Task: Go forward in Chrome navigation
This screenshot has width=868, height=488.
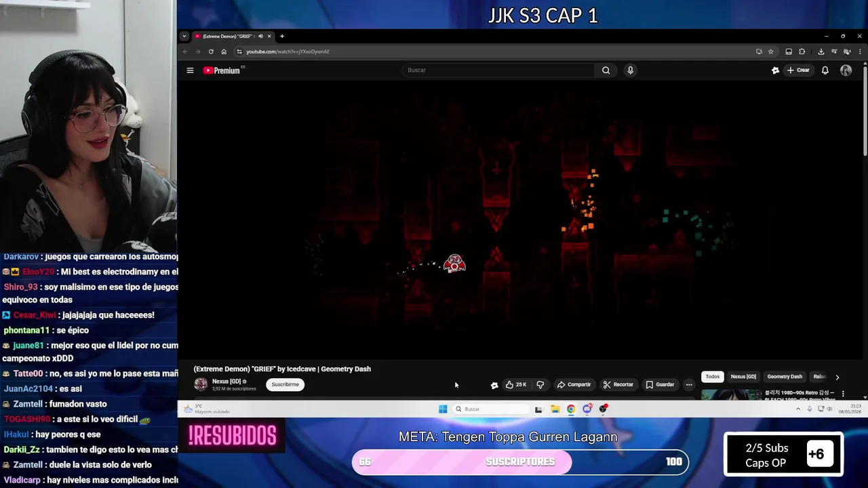Action: [x=198, y=52]
